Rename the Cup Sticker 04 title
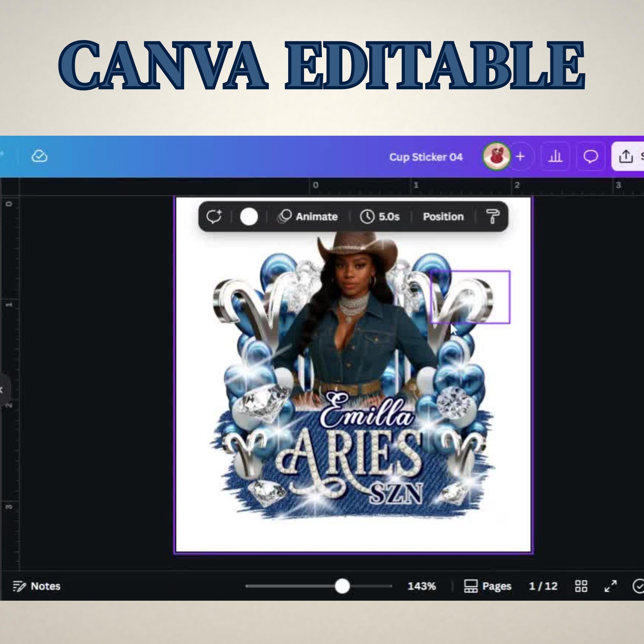Screen dimensions: 644x644 426,157
